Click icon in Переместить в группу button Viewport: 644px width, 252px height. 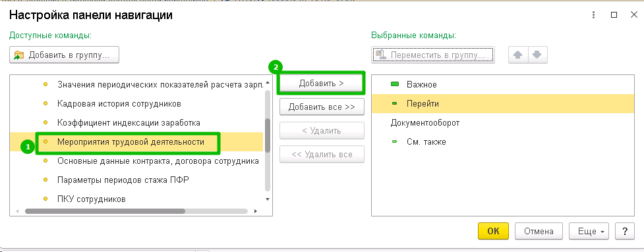point(381,55)
